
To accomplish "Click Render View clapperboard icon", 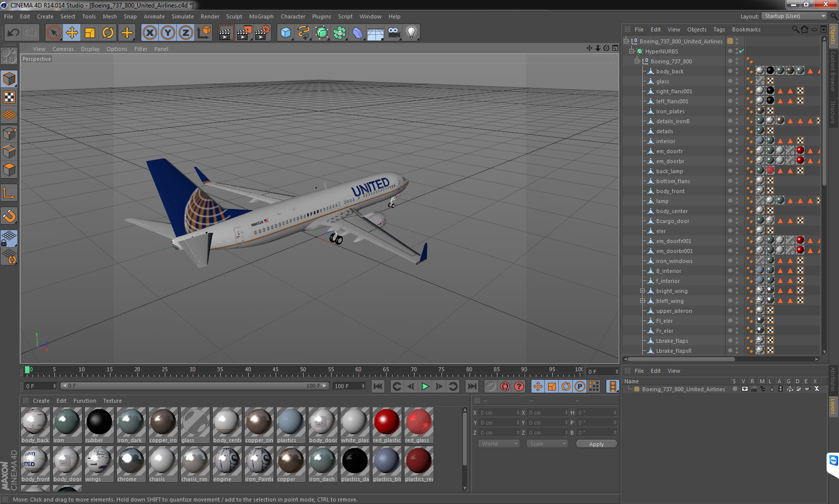I will [x=226, y=33].
